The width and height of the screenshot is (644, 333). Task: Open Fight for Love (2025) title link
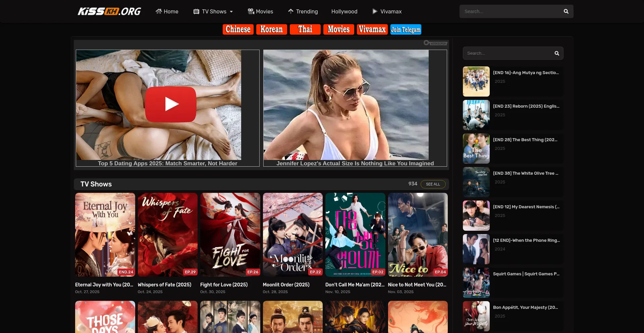pos(224,285)
